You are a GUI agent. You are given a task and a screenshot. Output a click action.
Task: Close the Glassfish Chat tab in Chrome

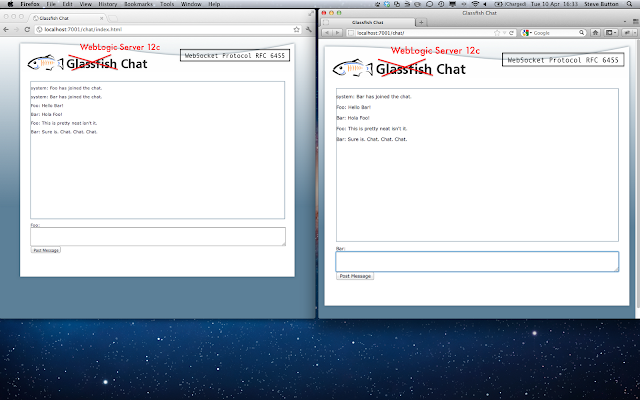click(x=102, y=18)
